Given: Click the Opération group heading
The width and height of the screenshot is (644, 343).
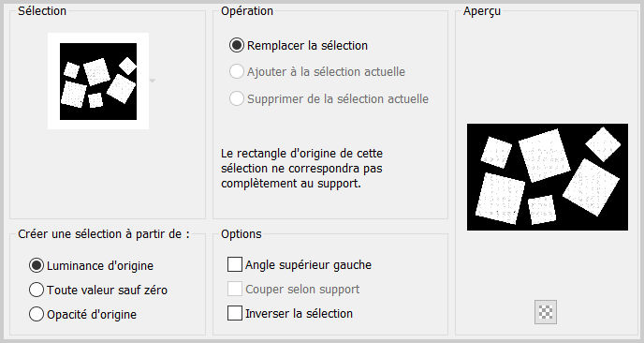Looking at the screenshot, I should (247, 11).
